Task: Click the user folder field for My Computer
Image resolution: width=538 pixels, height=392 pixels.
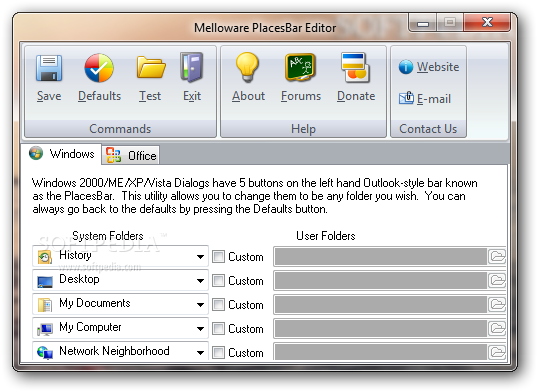Action: pos(381,329)
